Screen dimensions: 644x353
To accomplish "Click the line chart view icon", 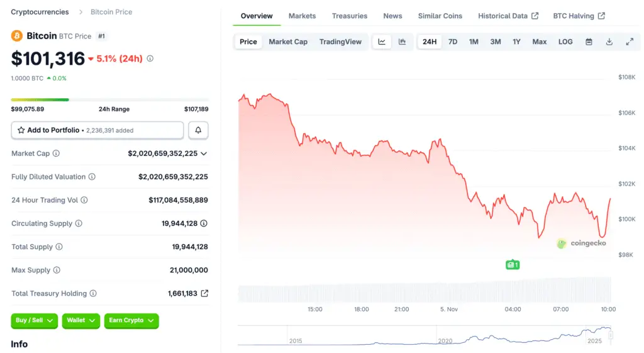I will point(382,42).
